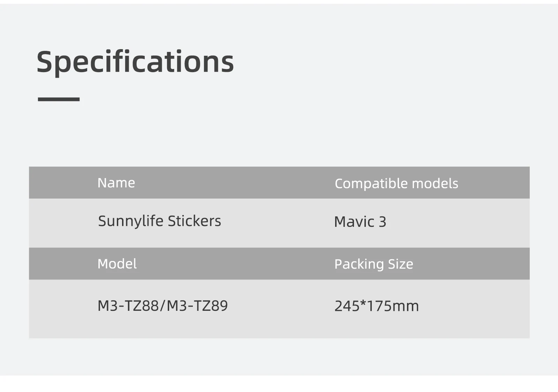Select the Name header cell
The height and width of the screenshot is (392, 558).
click(116, 183)
